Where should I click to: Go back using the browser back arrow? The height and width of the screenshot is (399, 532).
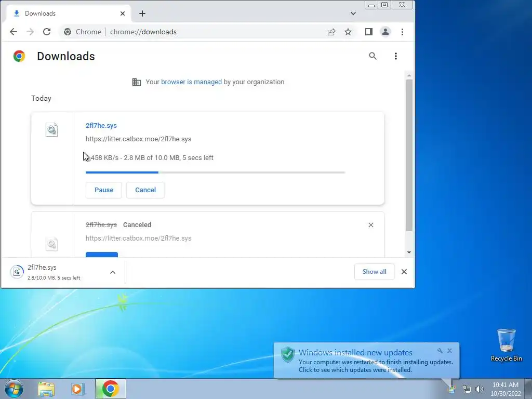click(x=13, y=32)
